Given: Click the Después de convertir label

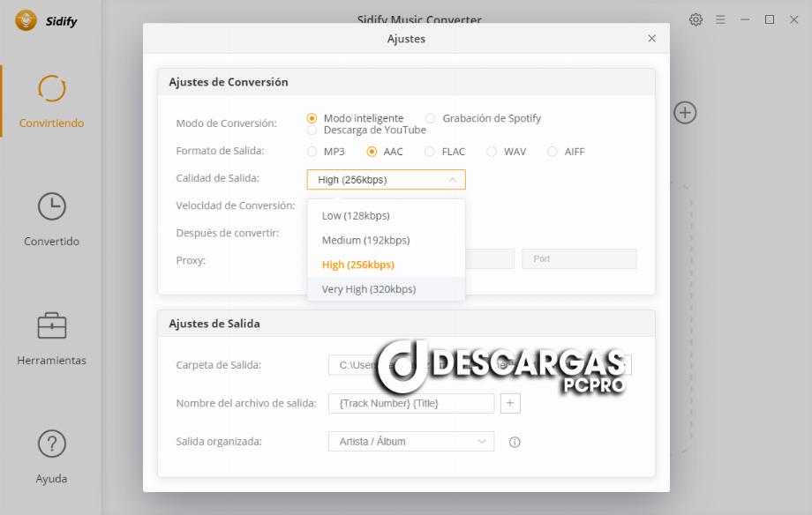Looking at the screenshot, I should [x=228, y=233].
